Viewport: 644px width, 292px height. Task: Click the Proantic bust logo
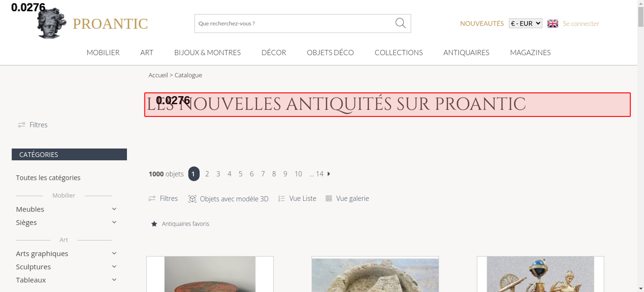coord(51,23)
